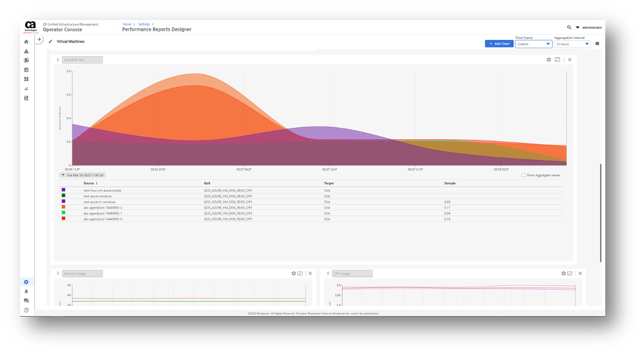The width and height of the screenshot is (644, 356).
Task: Click orange swatch for aks-agentpool-74448892-2
Action: point(63,207)
